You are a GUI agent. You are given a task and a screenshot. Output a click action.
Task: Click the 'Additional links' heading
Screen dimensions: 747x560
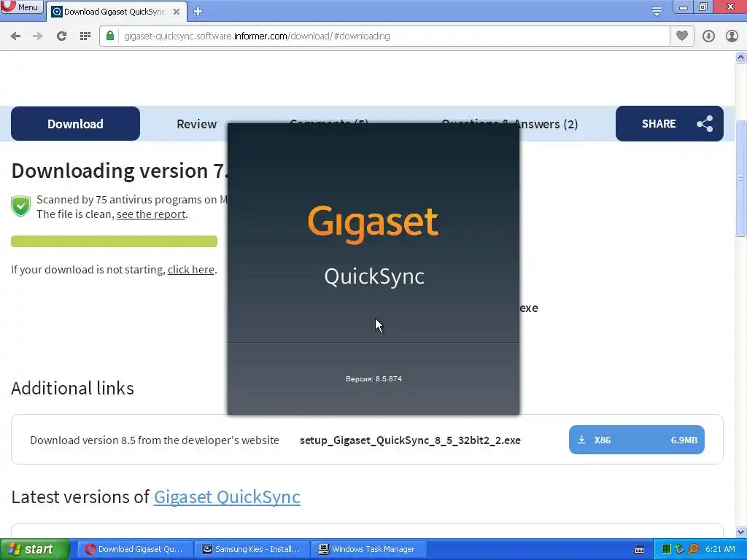[72, 389]
